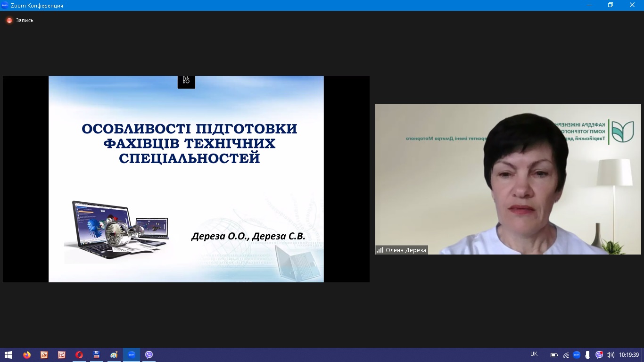Select the shared presentation slide area
This screenshot has width=644, height=362.
186,179
